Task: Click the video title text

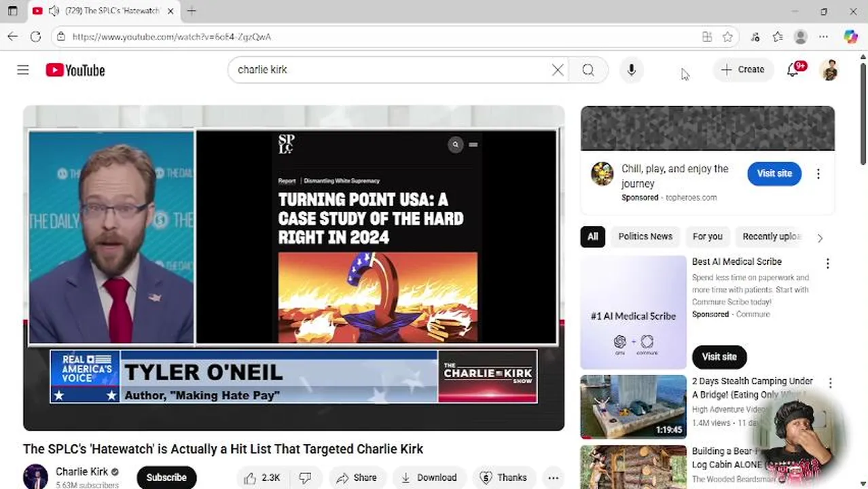Action: (223, 449)
